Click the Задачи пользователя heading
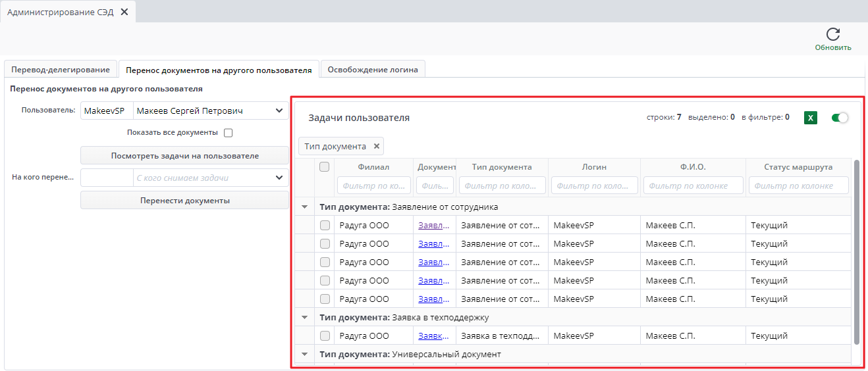 pos(359,118)
